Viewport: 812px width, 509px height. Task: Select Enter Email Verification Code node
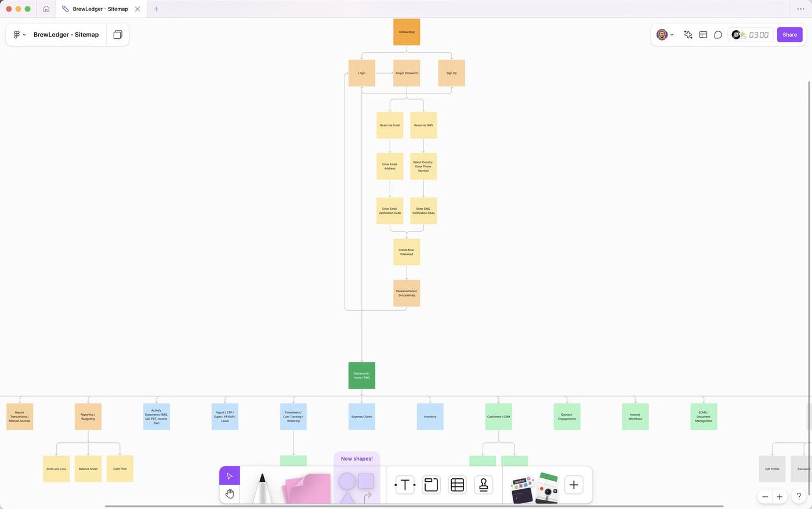click(390, 210)
